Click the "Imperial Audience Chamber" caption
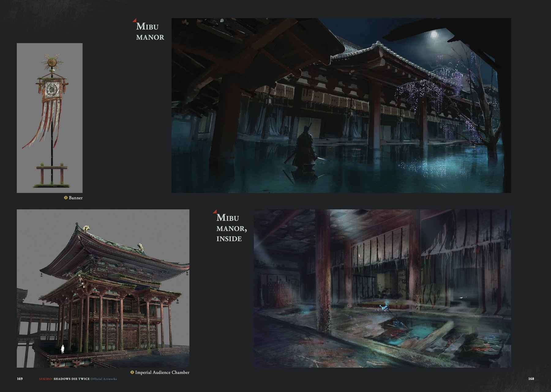 162,372
